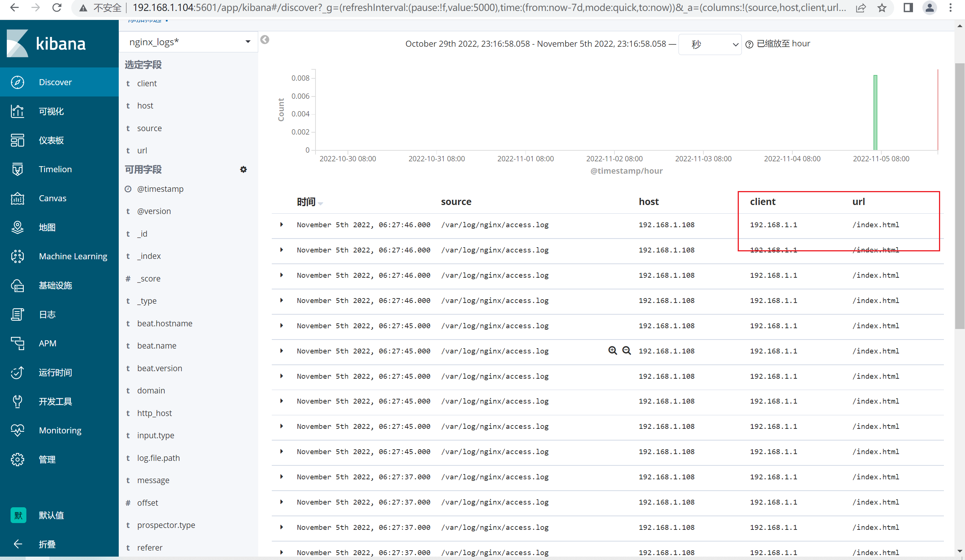This screenshot has height=560, width=965.
Task: Open the Monitoring heartbeat icon
Action: [18, 430]
